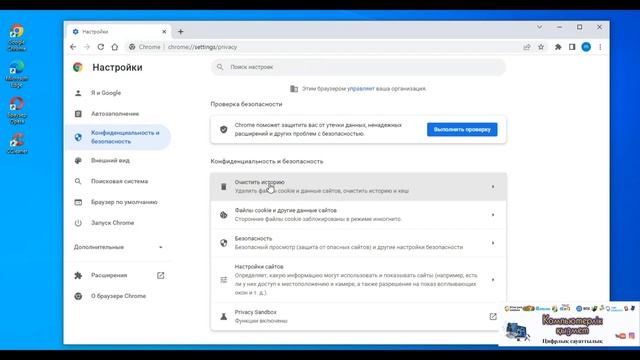Share this page icon in address bar
Screen dimensions: 640x360
pyautogui.click(x=527, y=47)
